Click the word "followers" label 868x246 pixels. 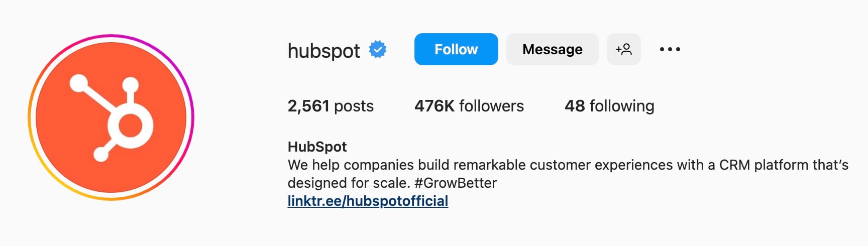tap(491, 106)
